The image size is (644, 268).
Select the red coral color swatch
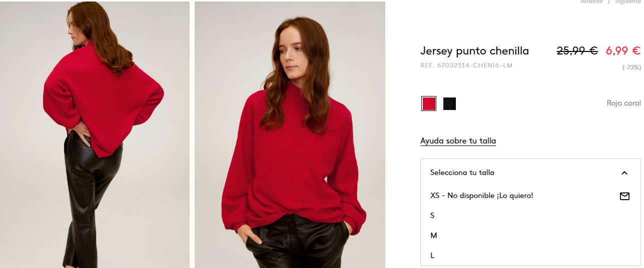(429, 103)
